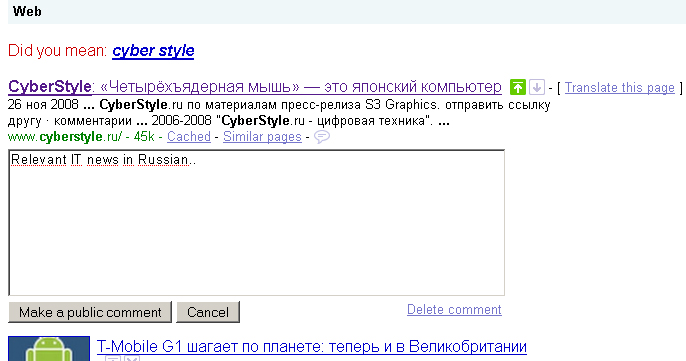This screenshot has width=686, height=361.
Task: Click inside the comment text box
Action: (x=256, y=223)
